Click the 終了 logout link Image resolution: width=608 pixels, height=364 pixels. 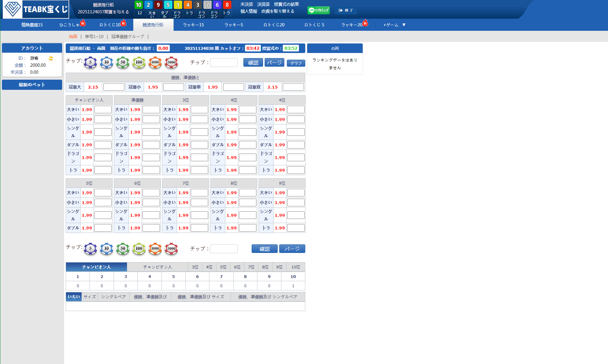(x=346, y=10)
